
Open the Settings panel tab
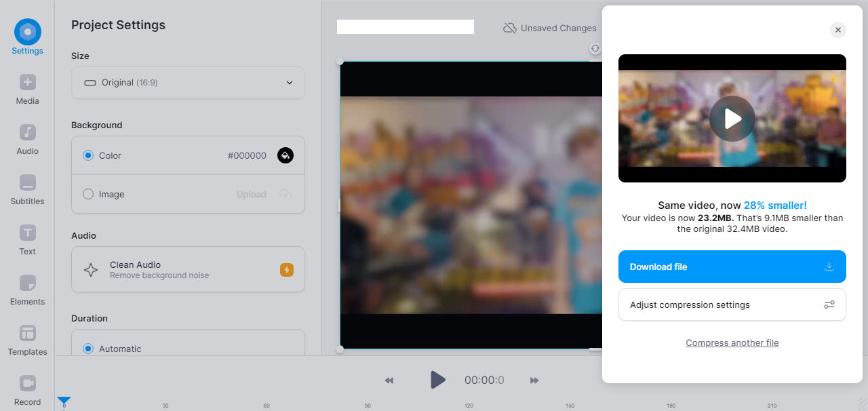27,37
